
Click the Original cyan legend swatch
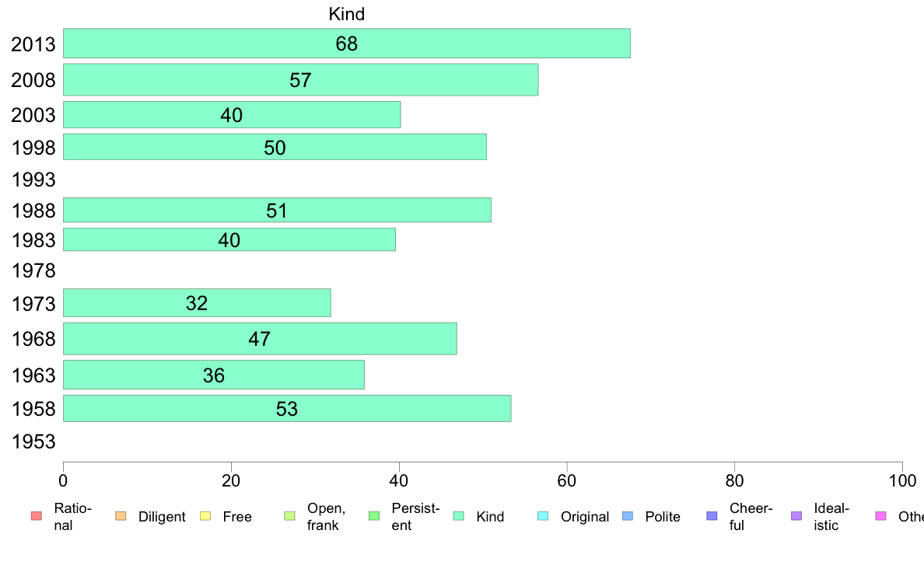click(543, 516)
